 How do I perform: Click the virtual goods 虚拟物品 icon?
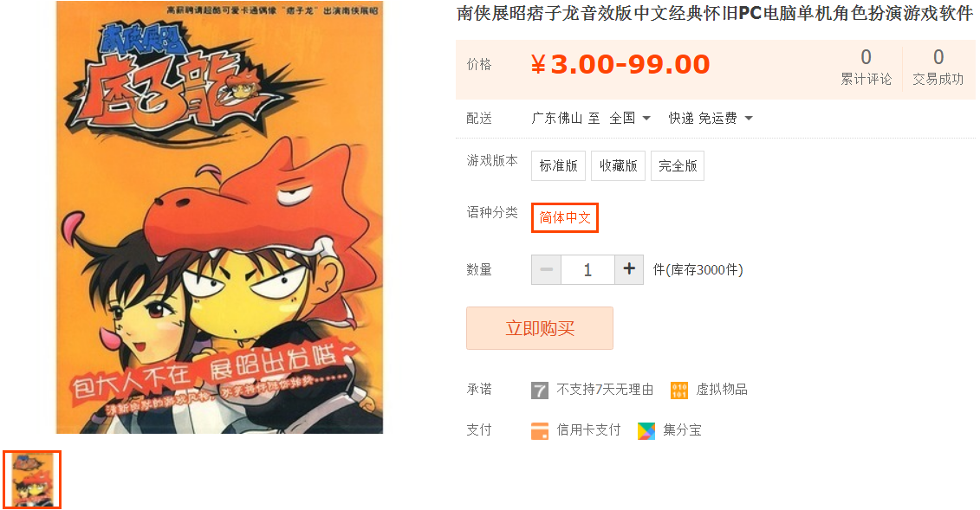(678, 391)
